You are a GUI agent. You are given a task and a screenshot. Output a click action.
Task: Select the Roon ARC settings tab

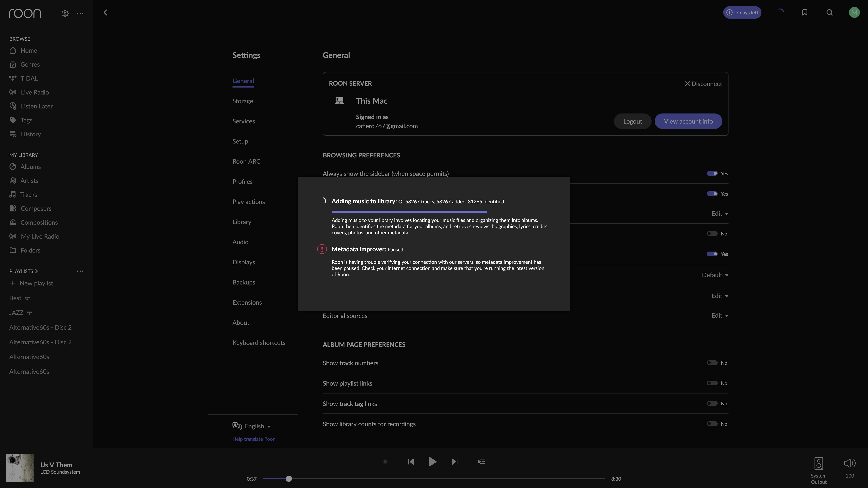coord(246,162)
